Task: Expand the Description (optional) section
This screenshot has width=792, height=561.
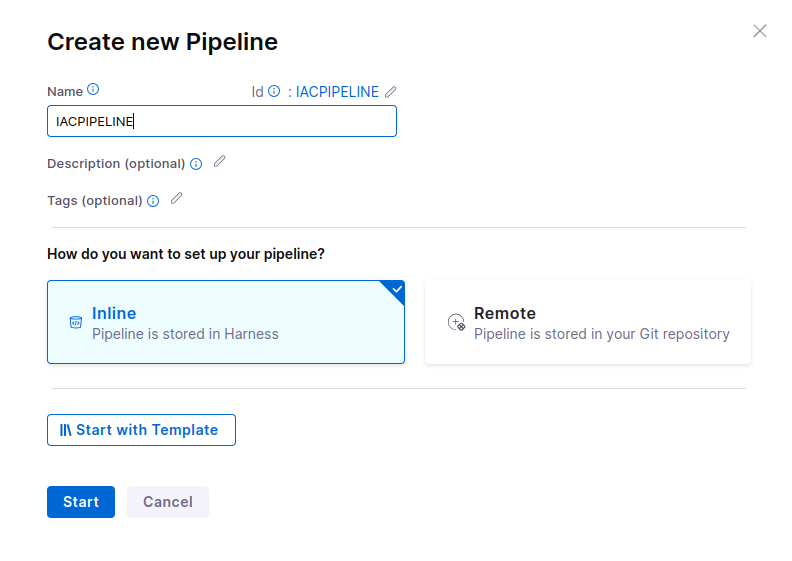Action: click(x=116, y=163)
